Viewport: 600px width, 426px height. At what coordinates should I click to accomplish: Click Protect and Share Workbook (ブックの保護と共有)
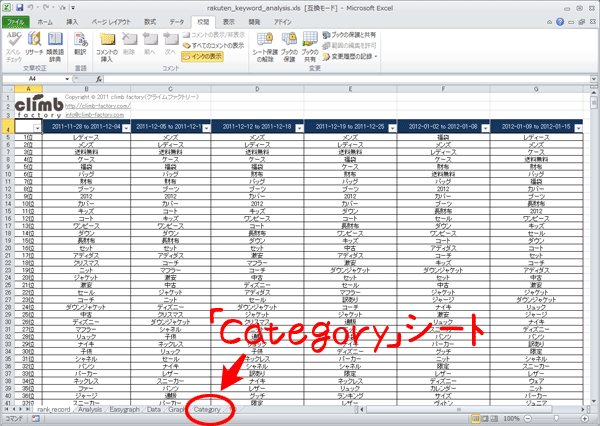click(349, 35)
